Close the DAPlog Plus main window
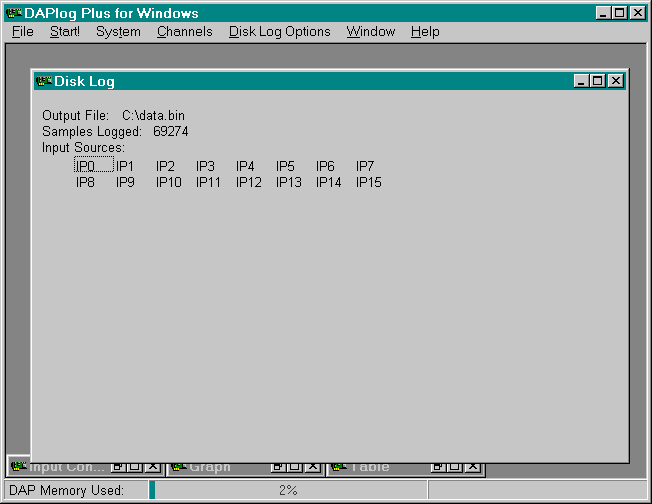The width and height of the screenshot is (652, 504). click(638, 13)
